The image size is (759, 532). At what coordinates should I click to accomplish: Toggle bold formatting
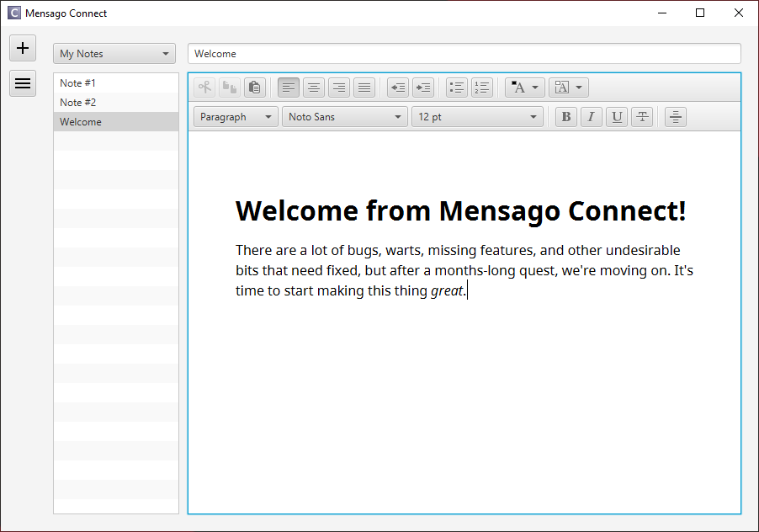[565, 117]
